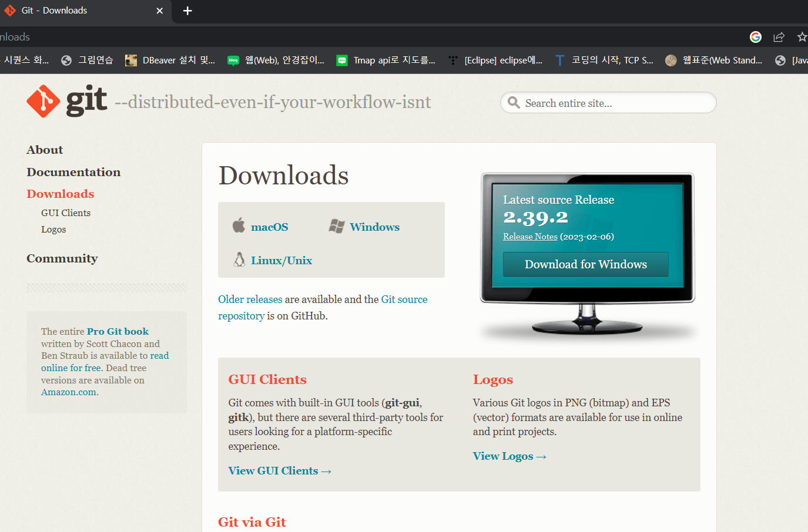
Task: Click the Windows flag icon
Action: (x=337, y=226)
